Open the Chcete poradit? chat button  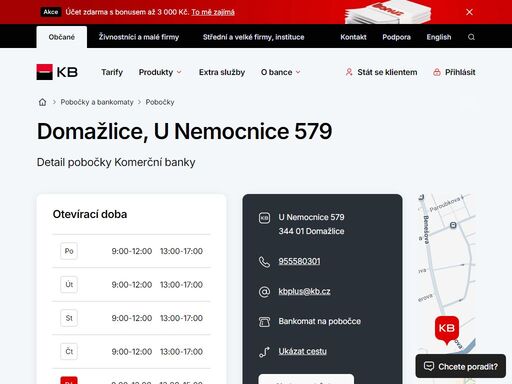click(x=461, y=366)
